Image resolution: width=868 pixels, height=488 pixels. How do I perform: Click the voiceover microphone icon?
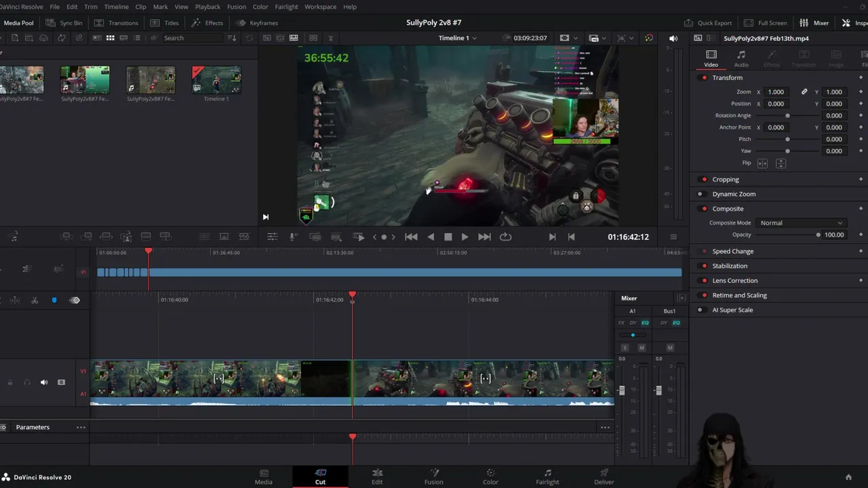(293, 237)
